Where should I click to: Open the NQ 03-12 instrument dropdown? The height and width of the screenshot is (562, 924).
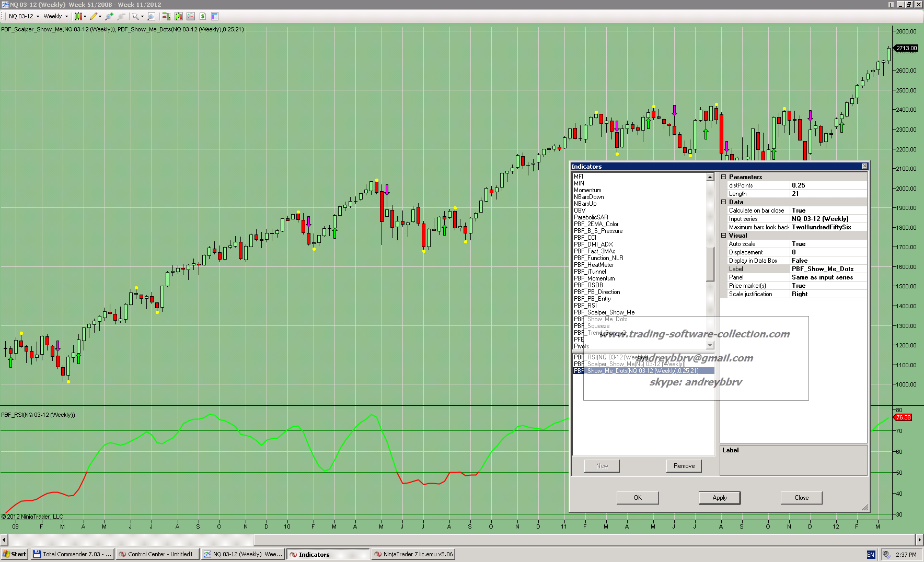point(24,16)
